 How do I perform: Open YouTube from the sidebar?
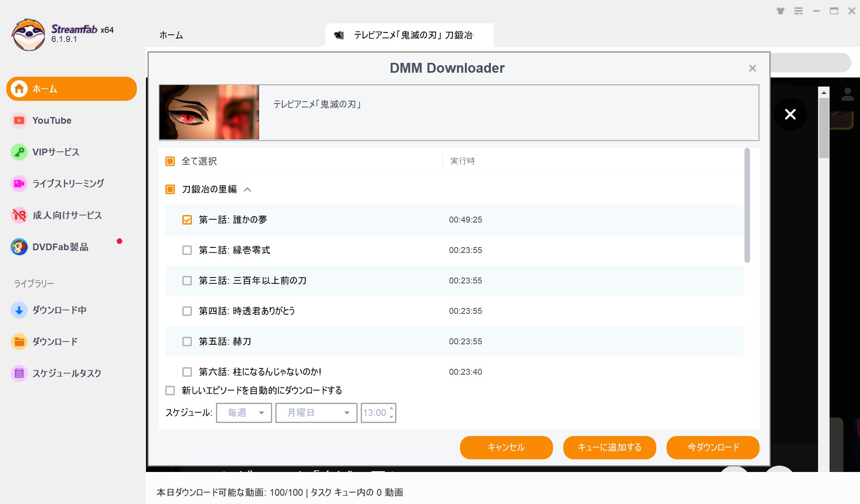tap(52, 121)
